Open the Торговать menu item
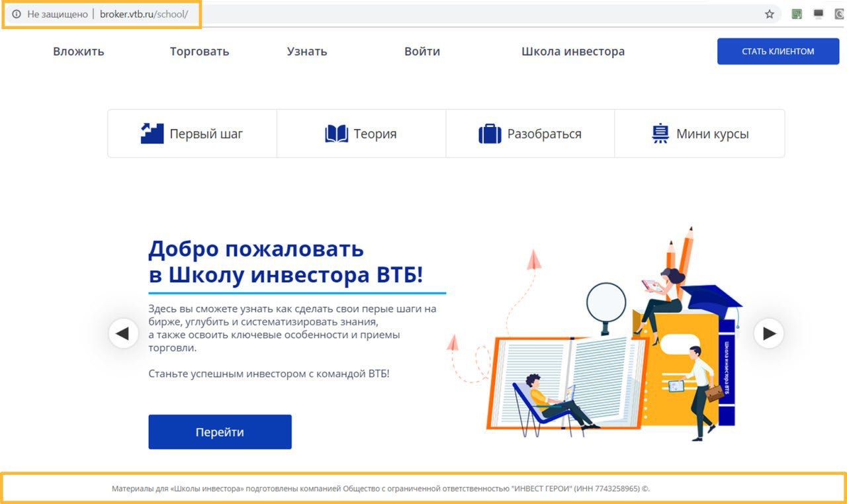The image size is (847, 504). click(x=199, y=52)
